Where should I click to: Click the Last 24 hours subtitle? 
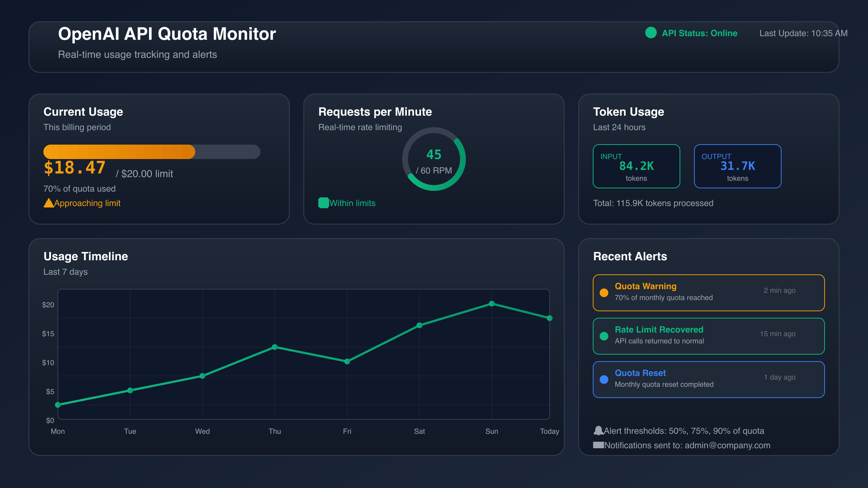pos(619,127)
